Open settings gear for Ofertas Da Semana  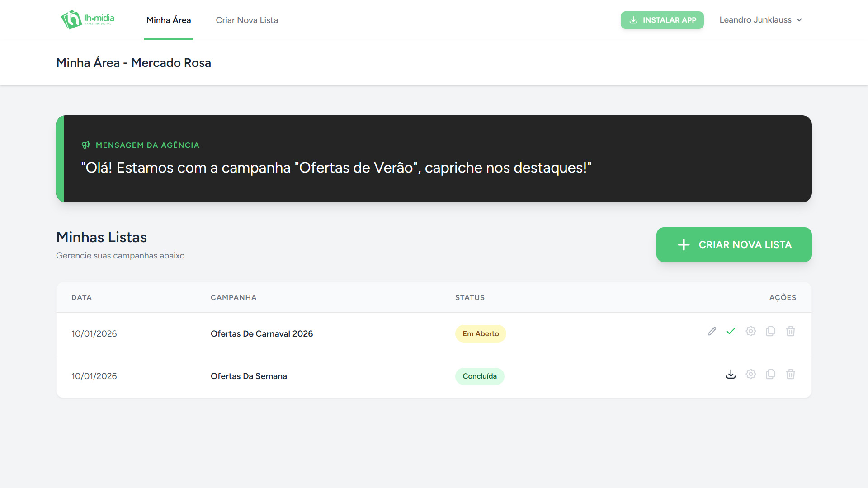pyautogui.click(x=751, y=374)
